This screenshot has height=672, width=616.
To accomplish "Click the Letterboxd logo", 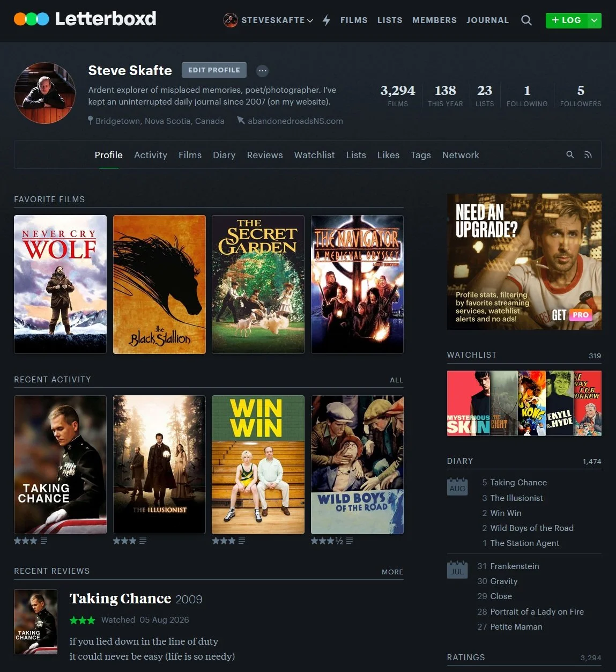I will pyautogui.click(x=85, y=19).
